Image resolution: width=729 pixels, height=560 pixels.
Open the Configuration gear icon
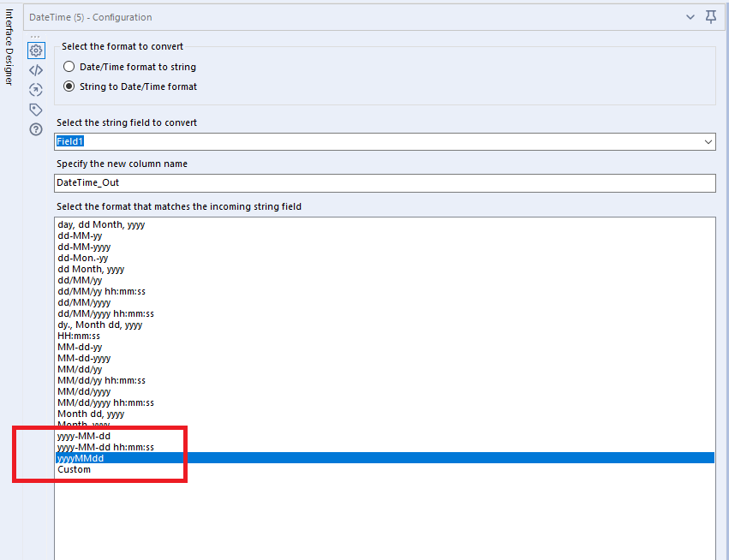point(36,51)
